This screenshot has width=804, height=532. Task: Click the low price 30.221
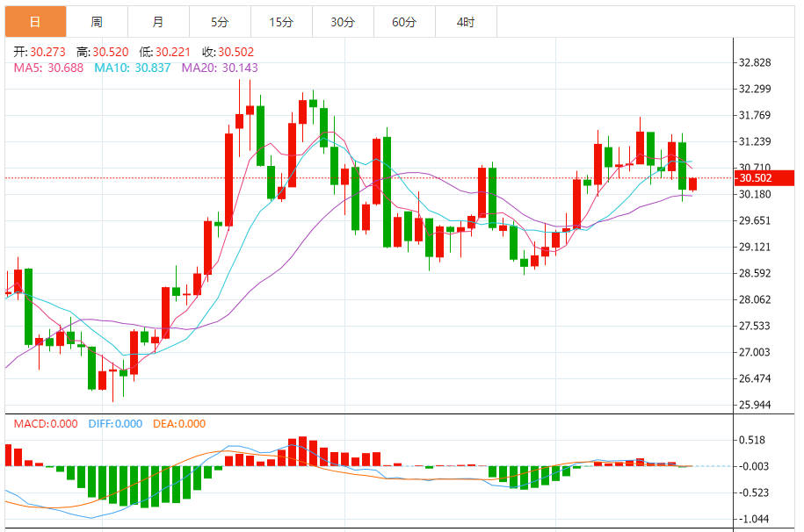pos(173,52)
